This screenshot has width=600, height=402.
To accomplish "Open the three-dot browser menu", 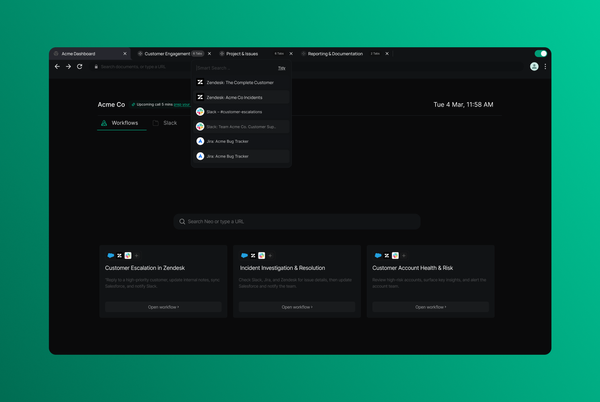I will click(545, 67).
